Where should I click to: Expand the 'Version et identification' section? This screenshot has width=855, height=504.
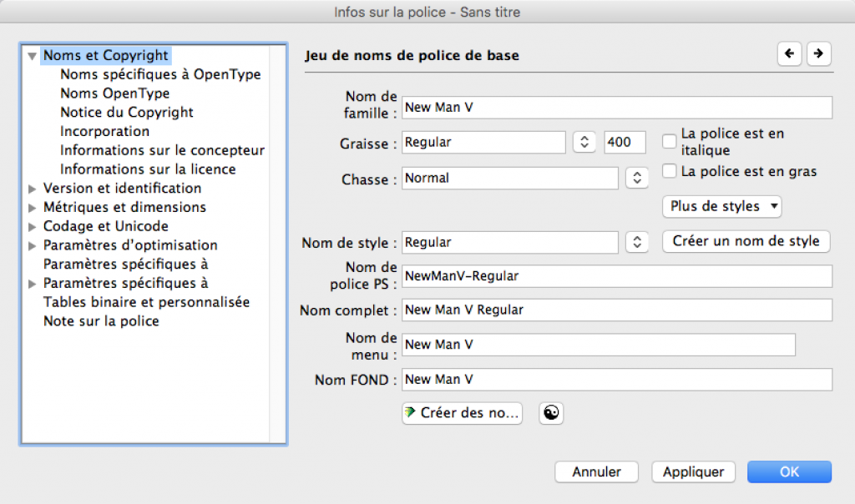[x=33, y=189]
